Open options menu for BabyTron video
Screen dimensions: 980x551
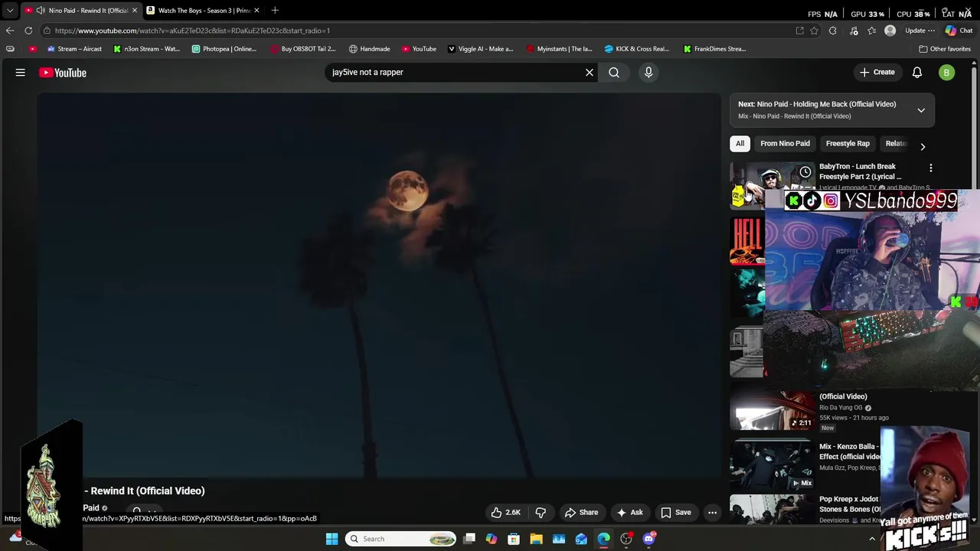click(x=931, y=168)
